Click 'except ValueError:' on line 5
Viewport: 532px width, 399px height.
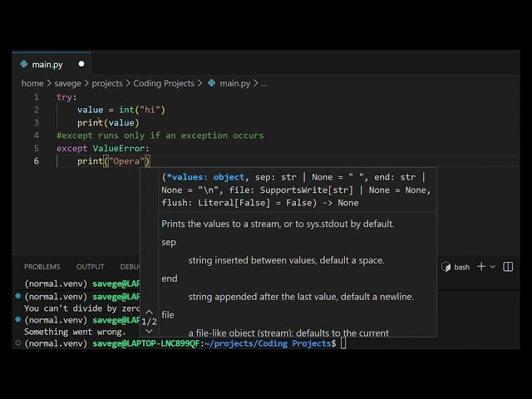103,149
